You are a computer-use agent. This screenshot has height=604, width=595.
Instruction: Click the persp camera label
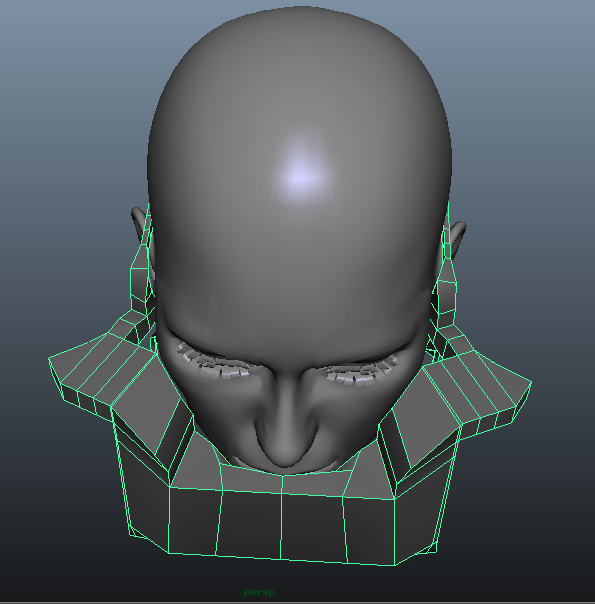259,592
